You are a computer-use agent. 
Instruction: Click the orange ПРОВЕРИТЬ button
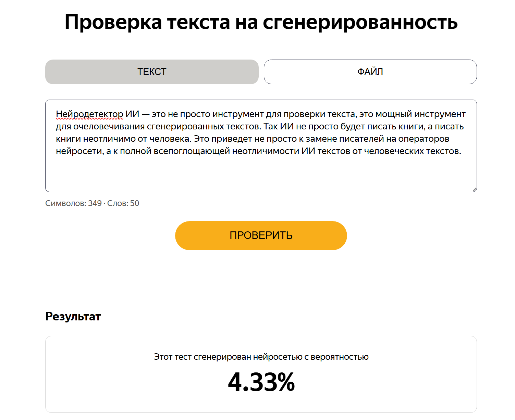tap(261, 236)
